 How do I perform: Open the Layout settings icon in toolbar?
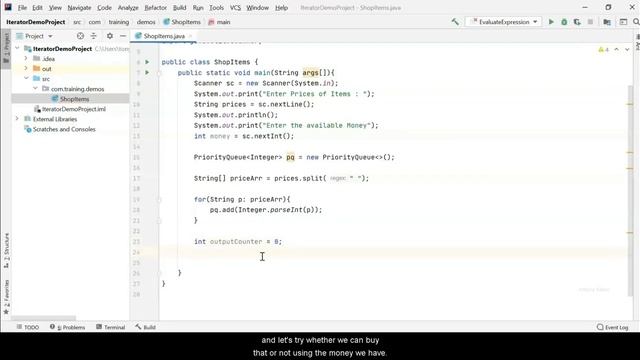(623, 22)
